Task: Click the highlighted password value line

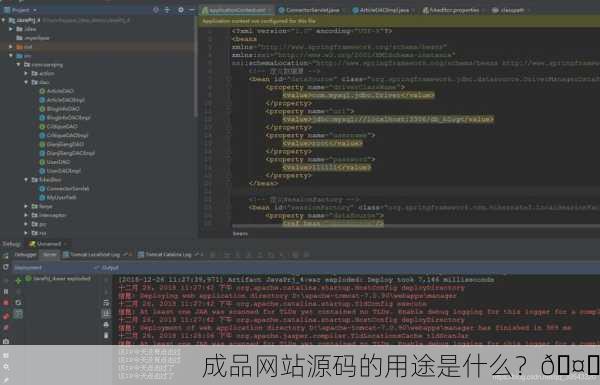Action: [326, 167]
